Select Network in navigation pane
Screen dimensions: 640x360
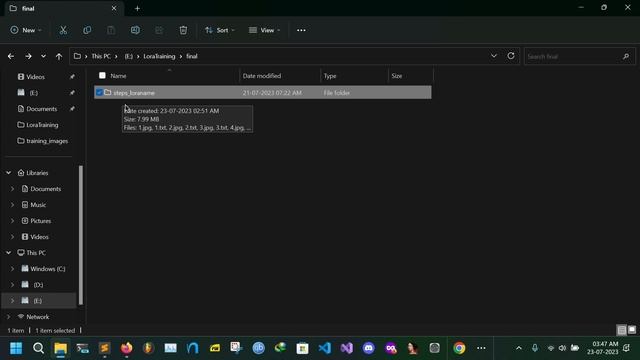(x=38, y=317)
